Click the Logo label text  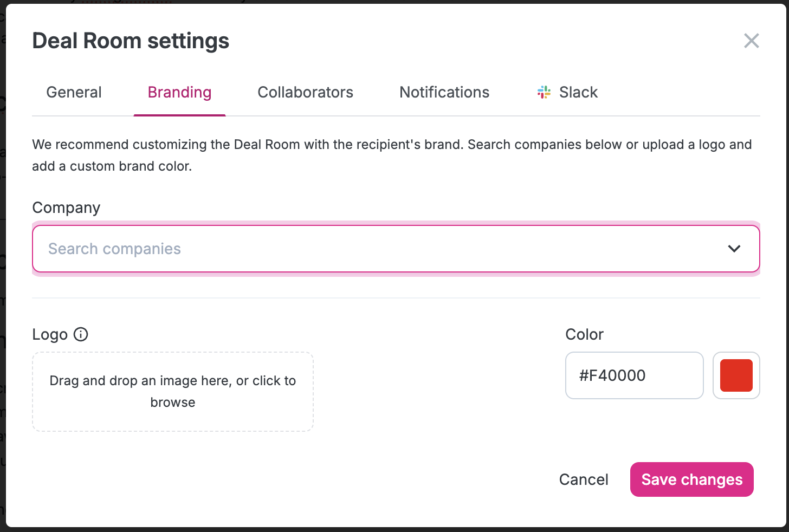coord(50,334)
